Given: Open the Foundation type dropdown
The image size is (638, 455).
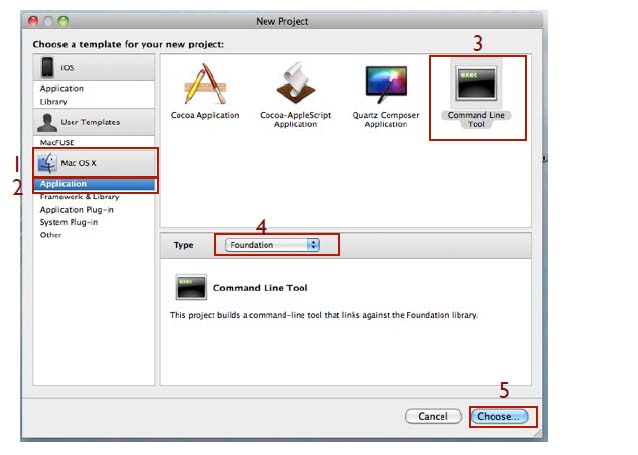Looking at the screenshot, I should tap(273, 245).
